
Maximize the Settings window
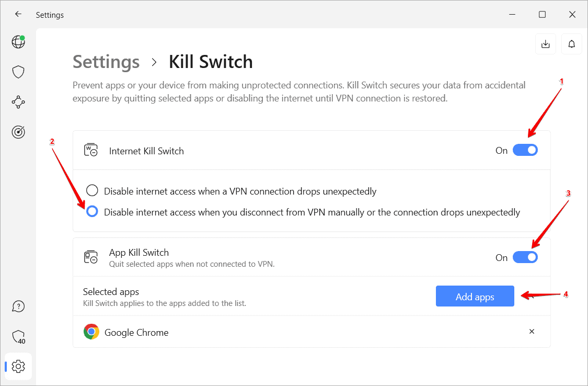coord(542,15)
